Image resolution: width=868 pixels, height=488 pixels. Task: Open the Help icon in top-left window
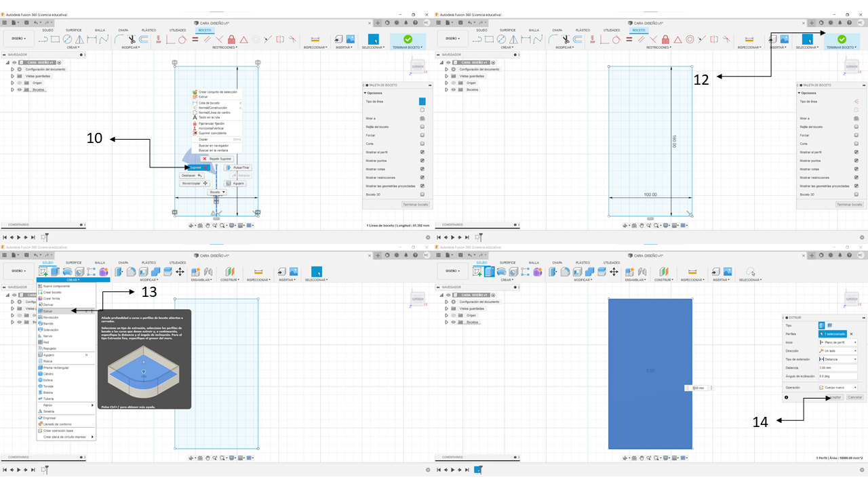click(x=415, y=22)
